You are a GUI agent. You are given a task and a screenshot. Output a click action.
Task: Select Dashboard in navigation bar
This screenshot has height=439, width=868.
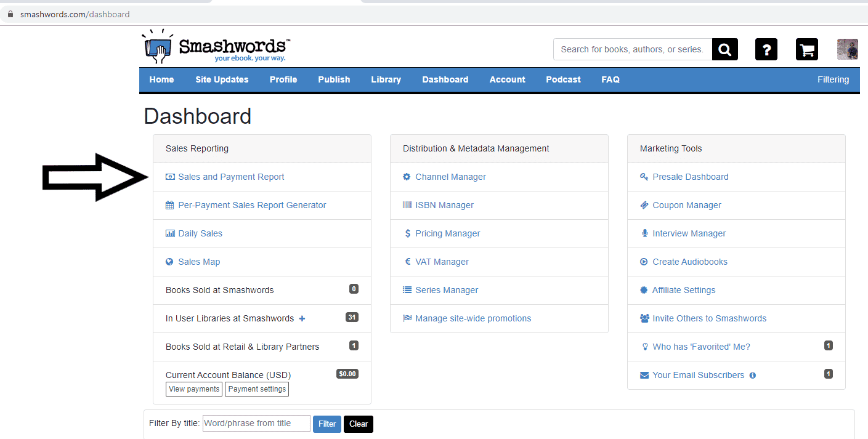pyautogui.click(x=445, y=79)
